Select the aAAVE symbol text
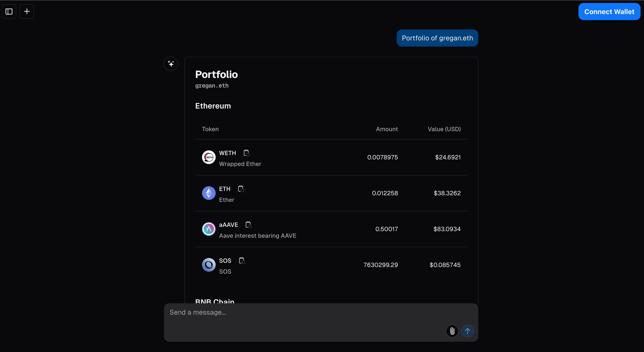 click(x=228, y=225)
